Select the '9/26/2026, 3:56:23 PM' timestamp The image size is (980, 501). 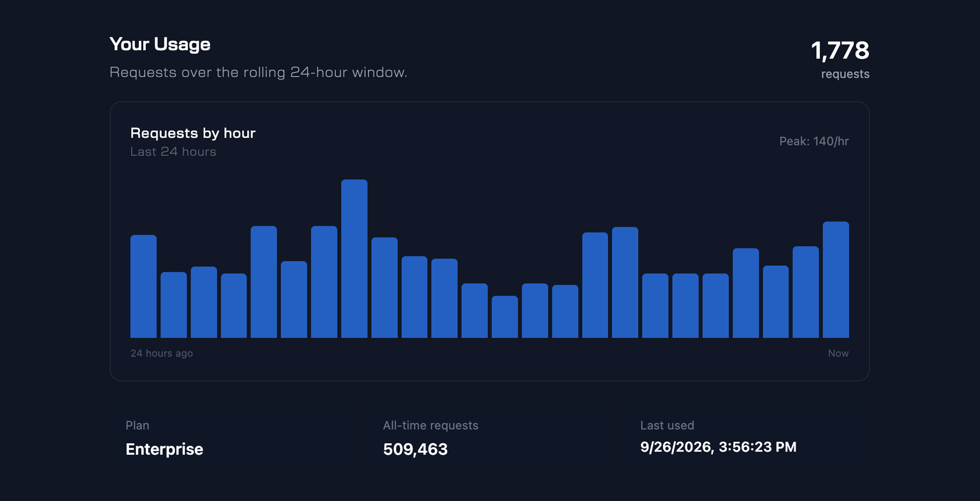pyautogui.click(x=718, y=447)
